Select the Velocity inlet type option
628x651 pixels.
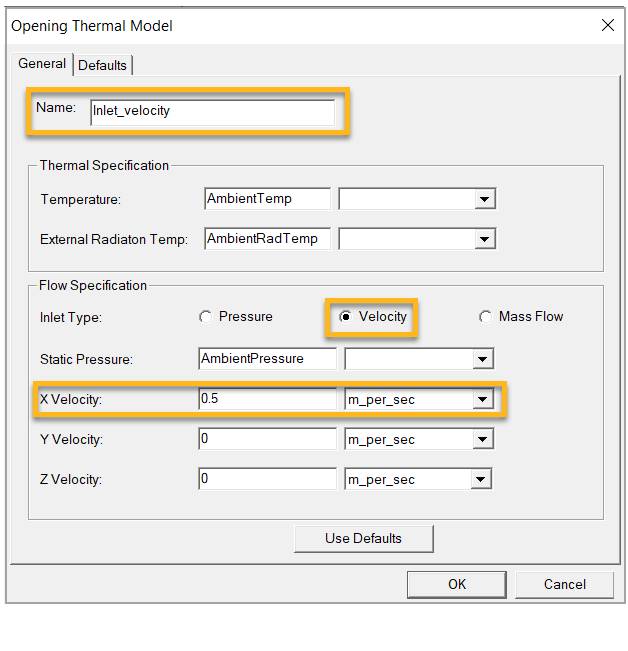point(346,317)
